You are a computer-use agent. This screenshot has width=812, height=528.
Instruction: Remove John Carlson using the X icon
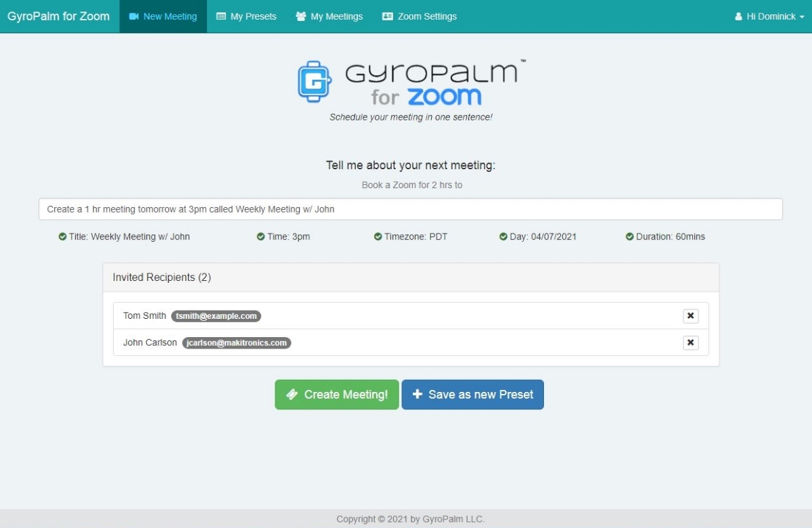point(690,343)
